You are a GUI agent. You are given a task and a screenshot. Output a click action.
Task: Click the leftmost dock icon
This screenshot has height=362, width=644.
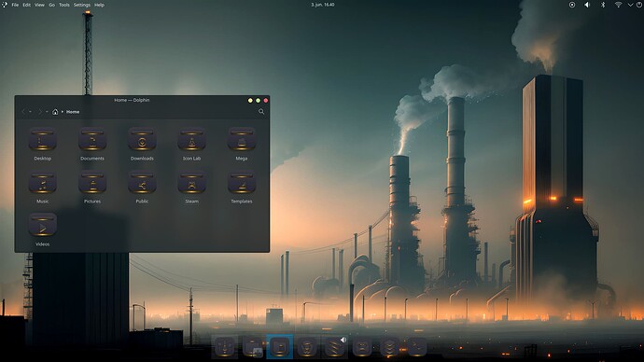click(x=224, y=347)
